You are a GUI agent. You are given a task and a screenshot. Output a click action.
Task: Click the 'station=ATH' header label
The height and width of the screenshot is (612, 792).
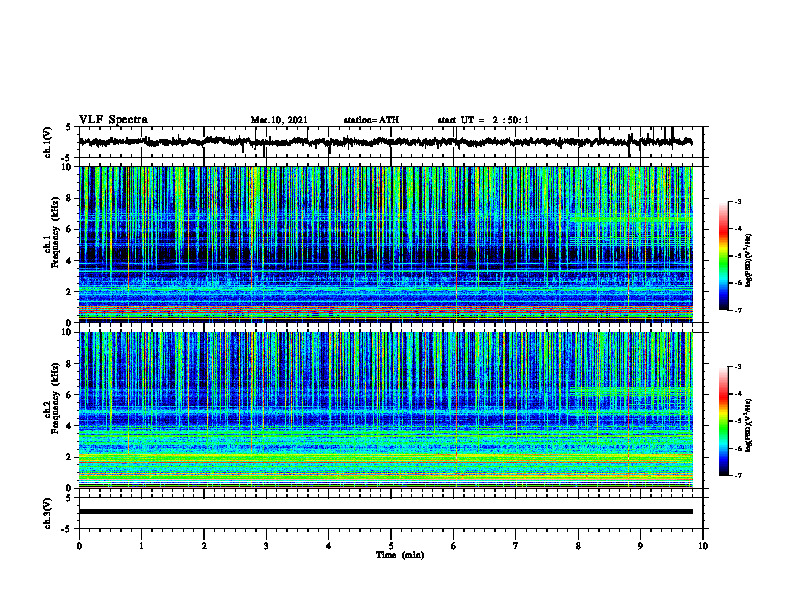click(371, 120)
